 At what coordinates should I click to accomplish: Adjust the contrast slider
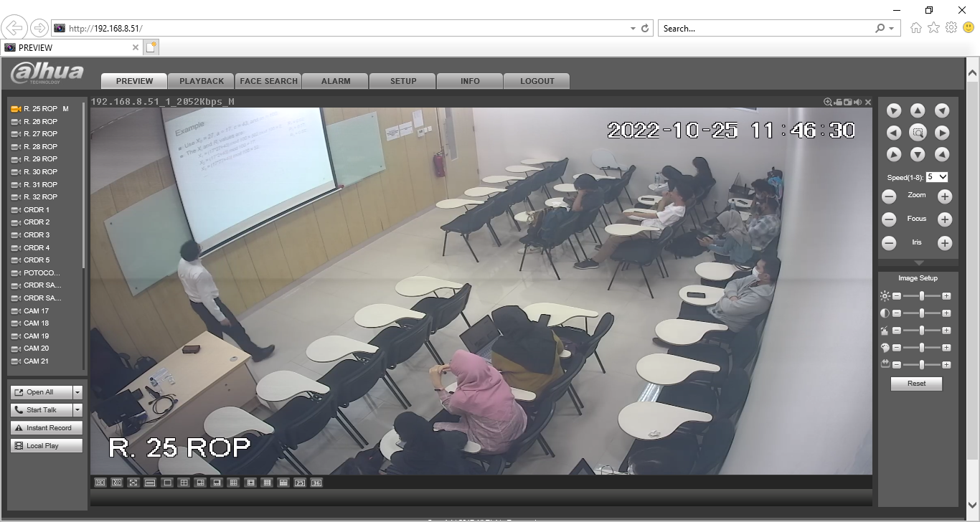(x=921, y=313)
